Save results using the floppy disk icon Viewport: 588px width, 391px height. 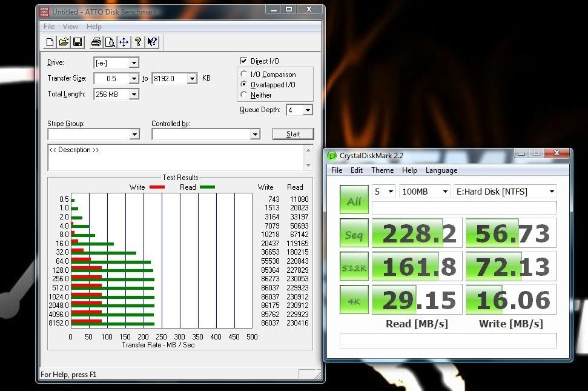click(78, 42)
